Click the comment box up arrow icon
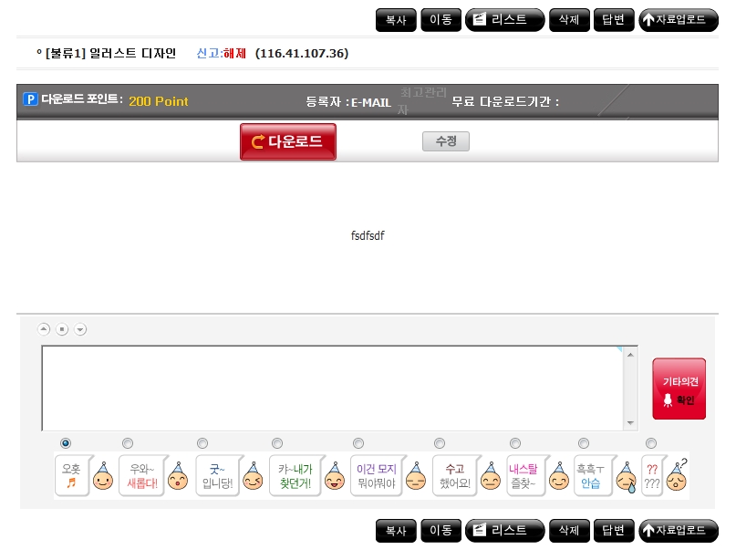This screenshot has height=560, width=736. point(44,329)
